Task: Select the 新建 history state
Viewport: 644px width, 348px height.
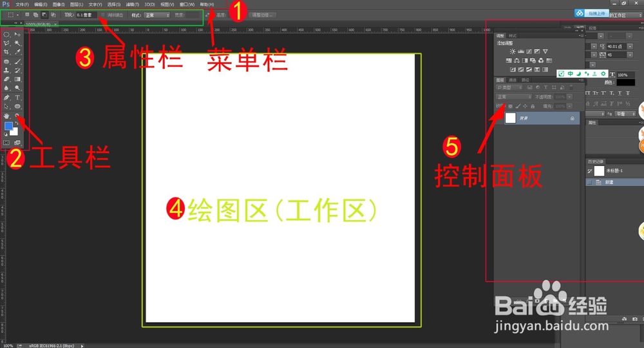Action: pos(615,182)
